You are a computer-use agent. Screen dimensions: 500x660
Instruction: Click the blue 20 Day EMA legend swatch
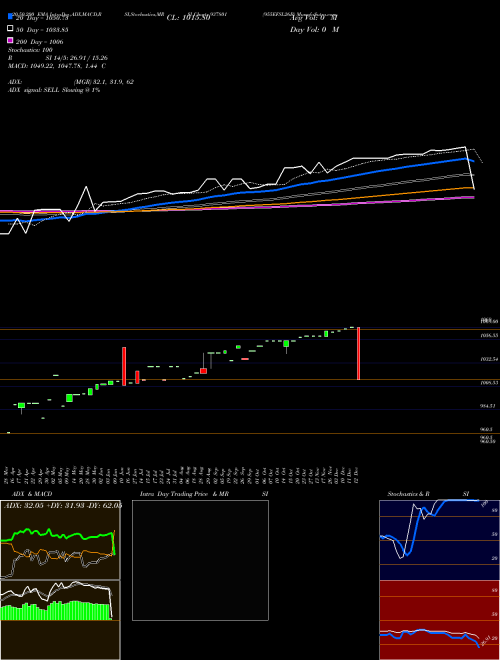tap(10, 17)
